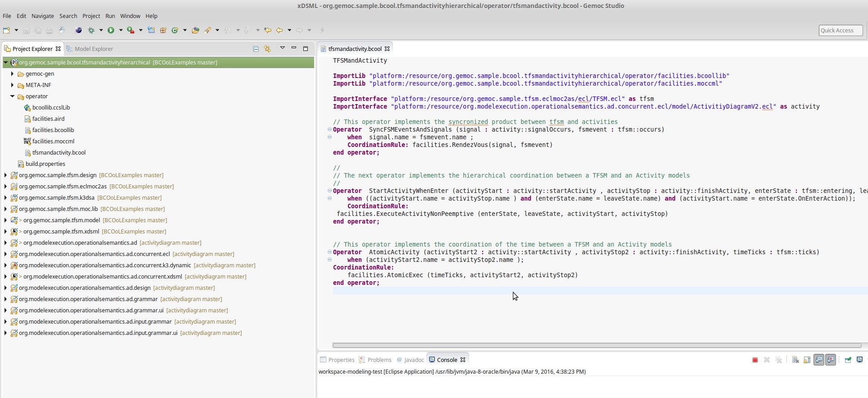Terminate the running console process

[x=755, y=360]
